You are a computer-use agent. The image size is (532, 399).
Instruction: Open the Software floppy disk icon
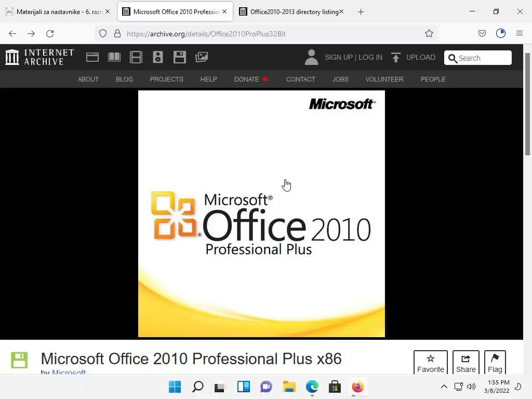[x=179, y=57]
